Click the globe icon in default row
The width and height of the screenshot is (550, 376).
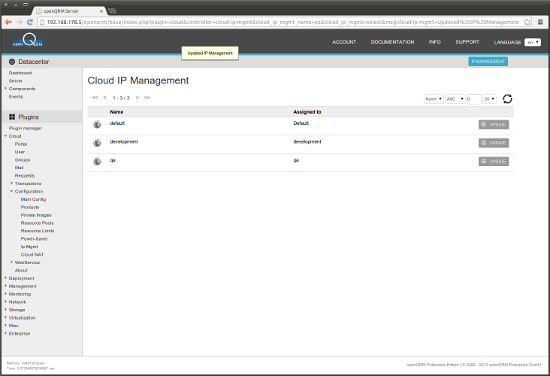[x=97, y=124]
